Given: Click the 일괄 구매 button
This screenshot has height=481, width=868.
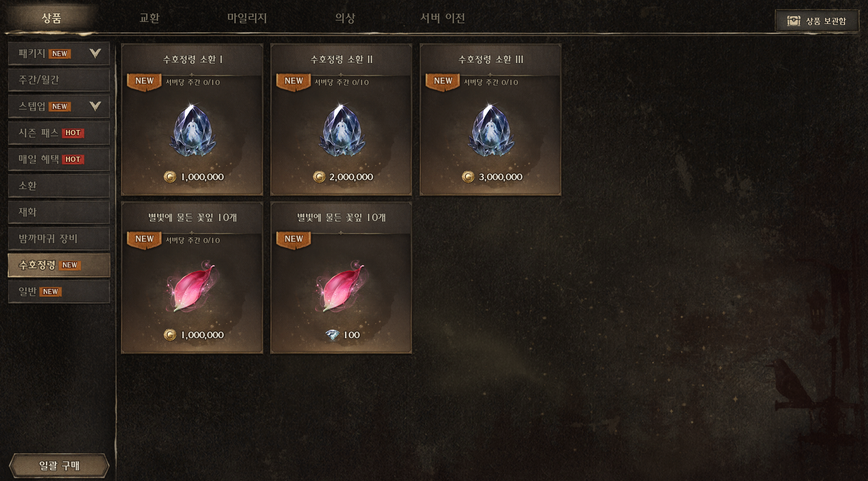Looking at the screenshot, I should [x=59, y=465].
